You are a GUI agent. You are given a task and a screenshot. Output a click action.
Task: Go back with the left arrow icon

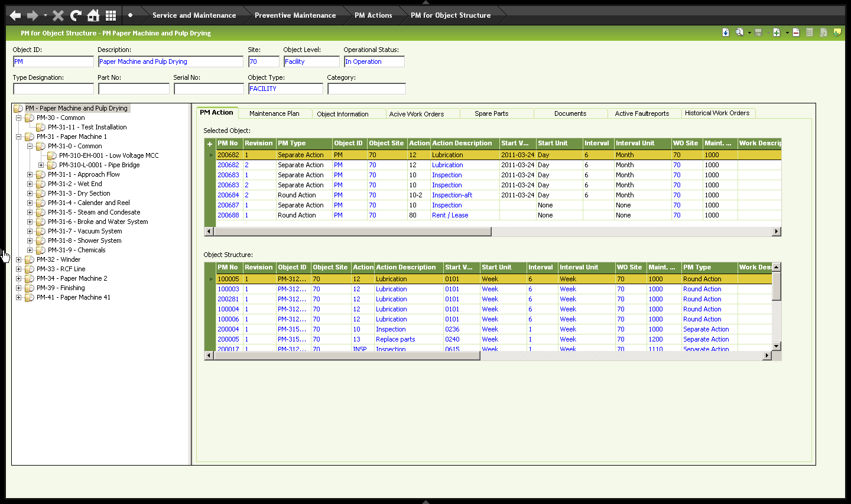pyautogui.click(x=15, y=15)
